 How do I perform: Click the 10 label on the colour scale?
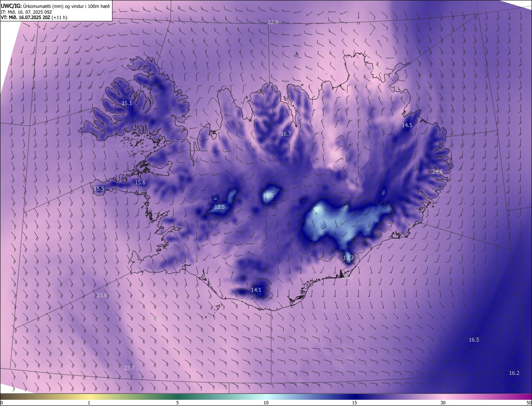pyautogui.click(x=266, y=403)
